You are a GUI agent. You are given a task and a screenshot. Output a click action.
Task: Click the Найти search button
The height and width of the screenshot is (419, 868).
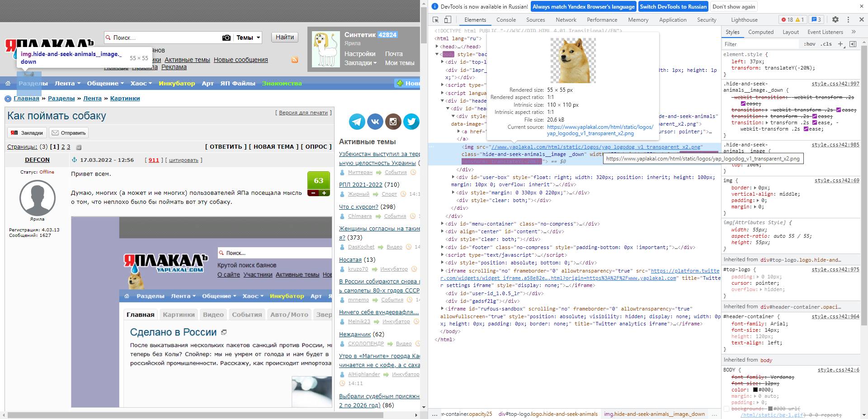click(285, 38)
